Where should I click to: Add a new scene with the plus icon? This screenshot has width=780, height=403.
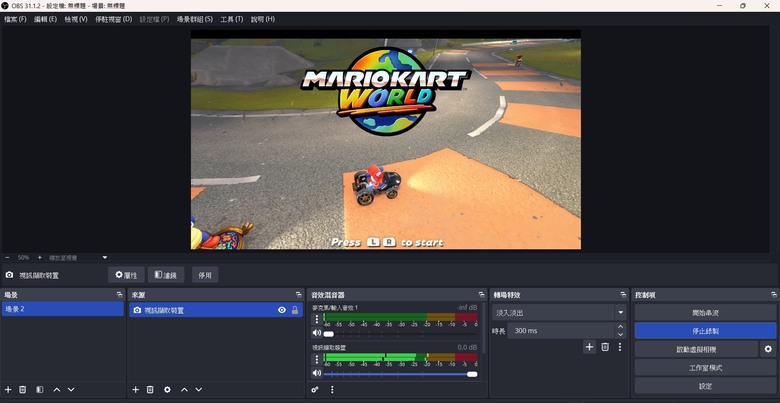(x=8, y=390)
